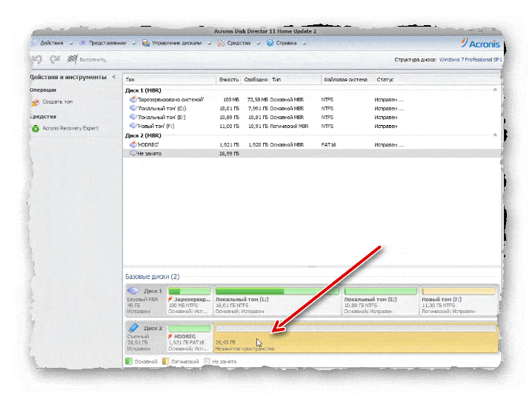Screen dimensions: 532x396
Task: Select the Новый том (F:) partition block
Action: click(x=459, y=301)
